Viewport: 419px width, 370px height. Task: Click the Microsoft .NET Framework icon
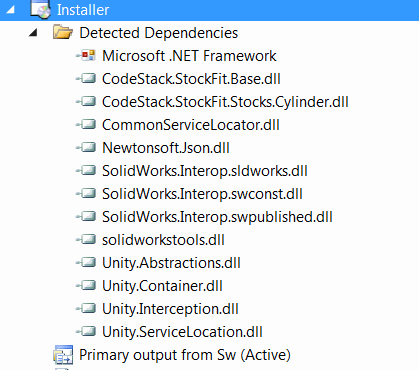click(86, 56)
